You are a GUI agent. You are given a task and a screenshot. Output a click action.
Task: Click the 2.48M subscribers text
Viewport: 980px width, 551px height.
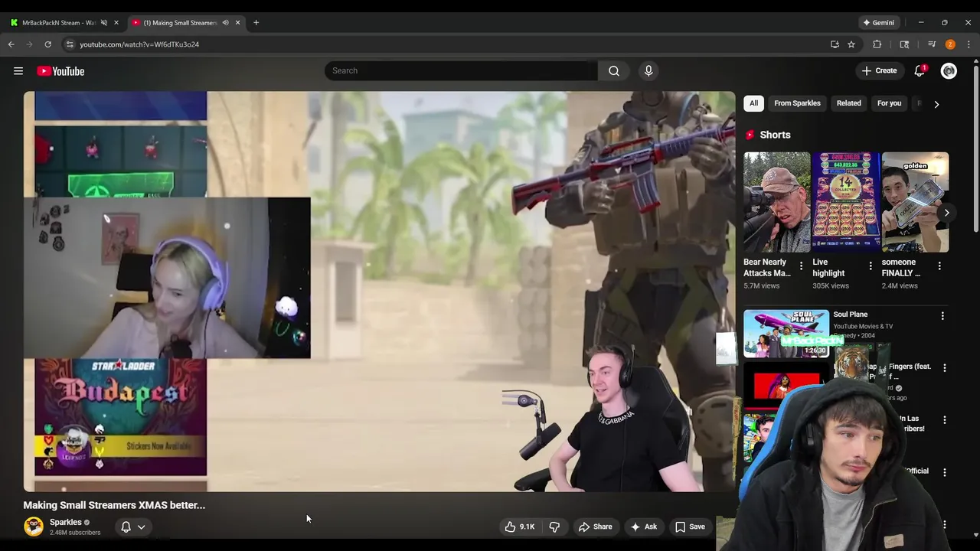pyautogui.click(x=75, y=533)
